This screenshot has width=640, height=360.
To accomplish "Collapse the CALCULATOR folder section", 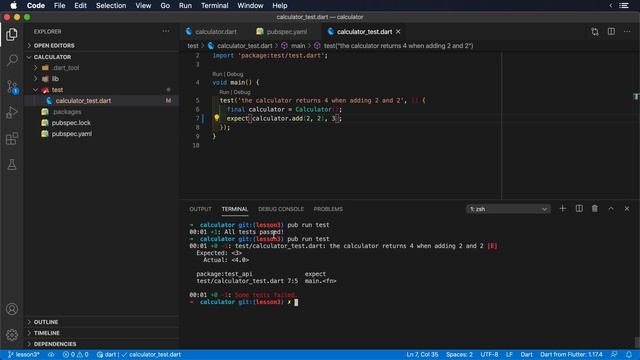I will click(x=52, y=57).
